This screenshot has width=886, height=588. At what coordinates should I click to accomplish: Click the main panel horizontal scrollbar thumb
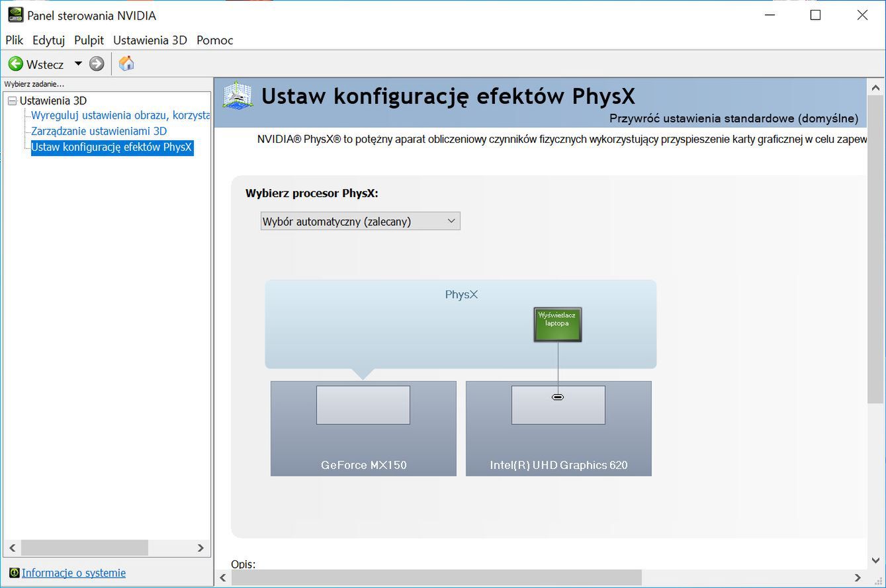click(x=436, y=577)
